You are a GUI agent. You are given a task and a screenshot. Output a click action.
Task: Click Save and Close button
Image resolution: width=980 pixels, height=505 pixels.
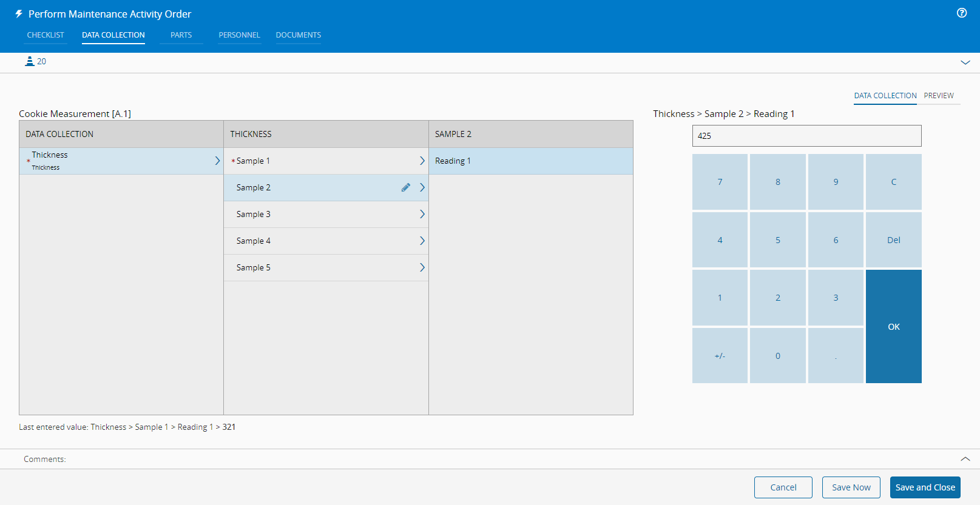(925, 487)
